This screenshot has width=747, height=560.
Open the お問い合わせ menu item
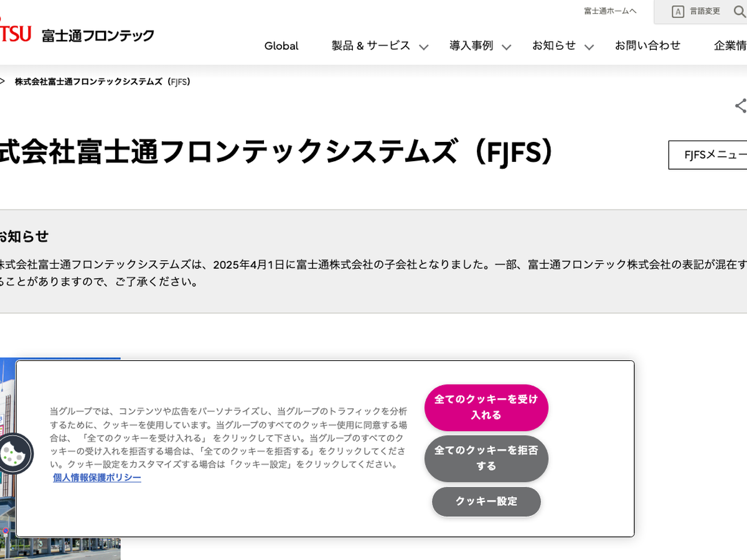click(x=647, y=45)
